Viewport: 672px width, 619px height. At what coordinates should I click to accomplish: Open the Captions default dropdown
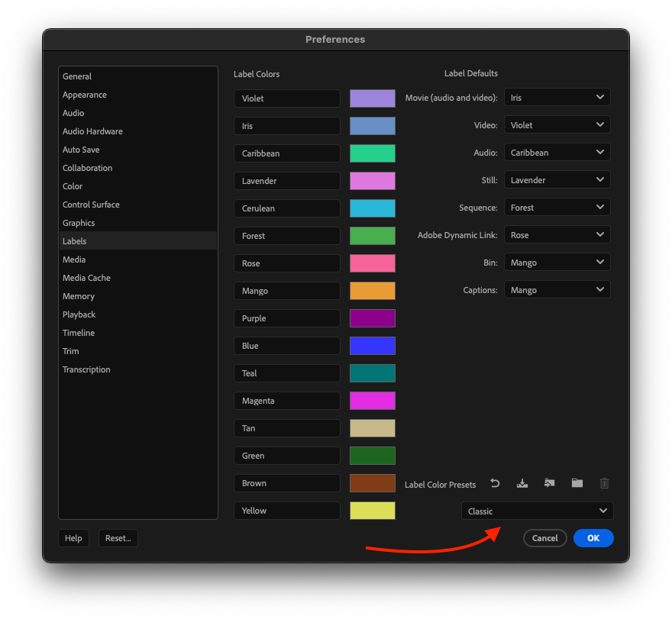(557, 289)
